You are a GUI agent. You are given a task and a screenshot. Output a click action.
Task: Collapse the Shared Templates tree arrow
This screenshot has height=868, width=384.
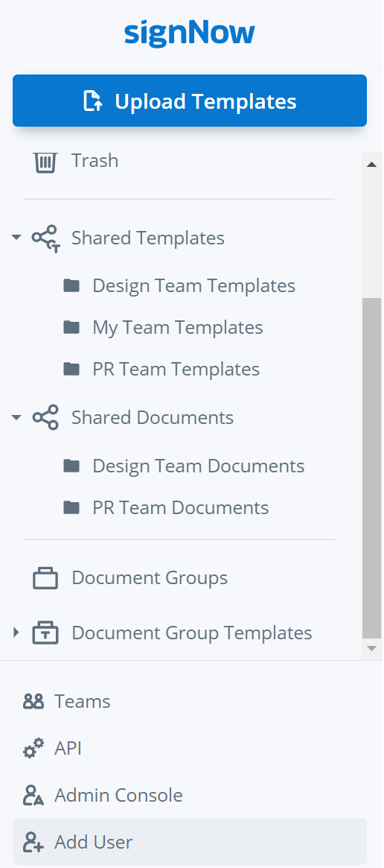pos(16,238)
